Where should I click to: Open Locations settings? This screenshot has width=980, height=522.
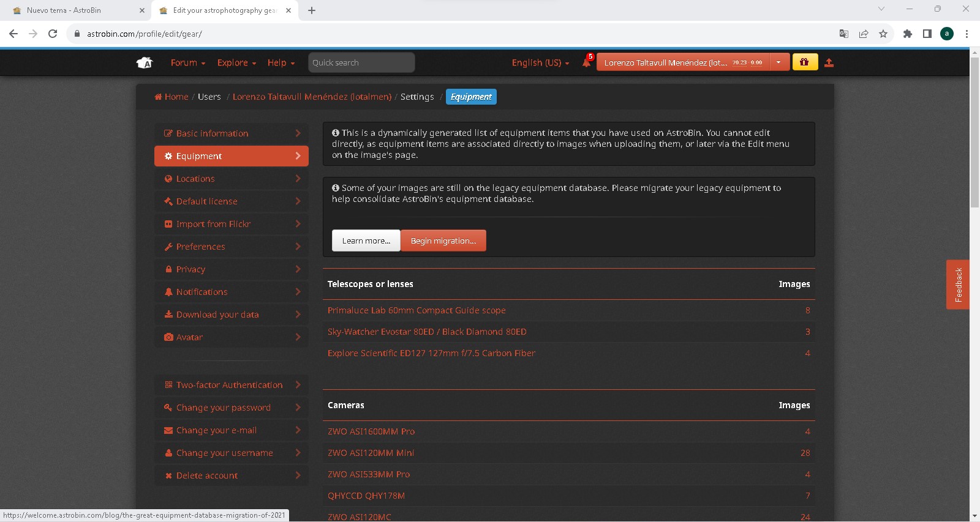232,179
